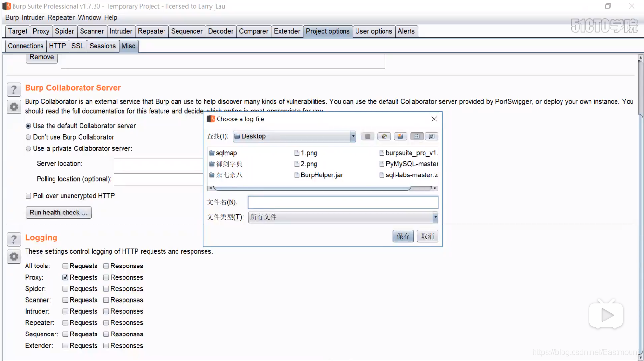Click the Server location field
The height and width of the screenshot is (361, 644).
158,164
